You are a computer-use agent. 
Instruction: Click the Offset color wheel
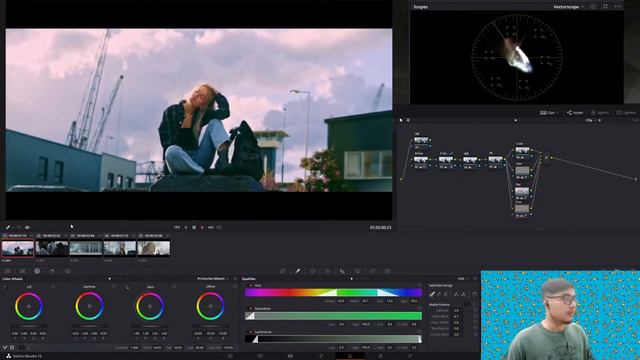coord(210,306)
